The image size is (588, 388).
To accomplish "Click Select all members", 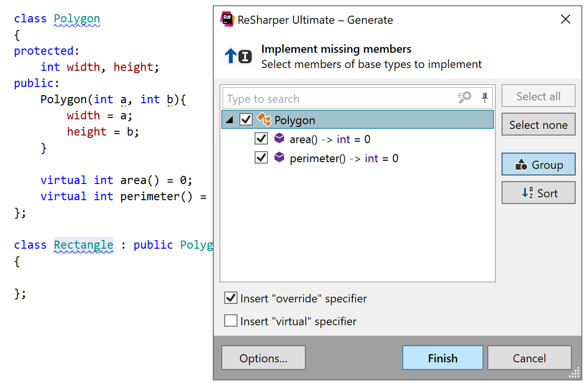I will [538, 96].
